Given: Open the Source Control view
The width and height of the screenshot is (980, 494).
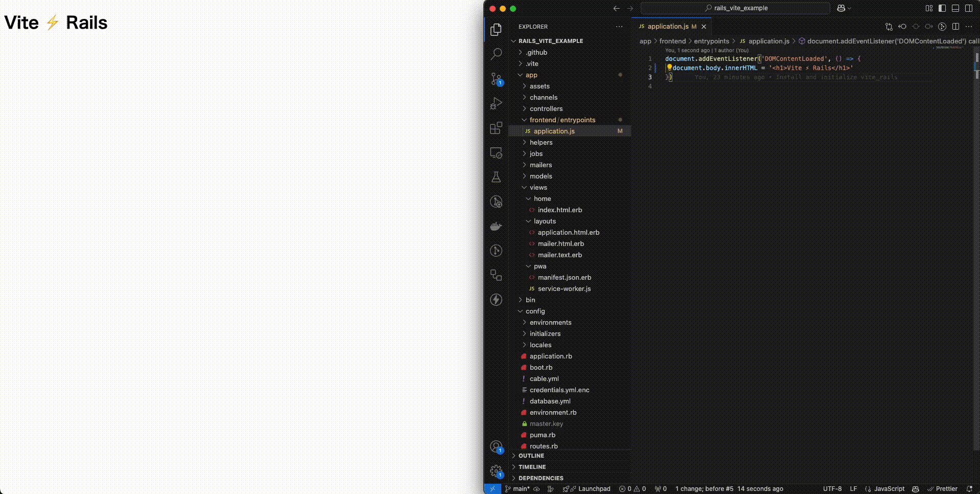Looking at the screenshot, I should tap(496, 79).
